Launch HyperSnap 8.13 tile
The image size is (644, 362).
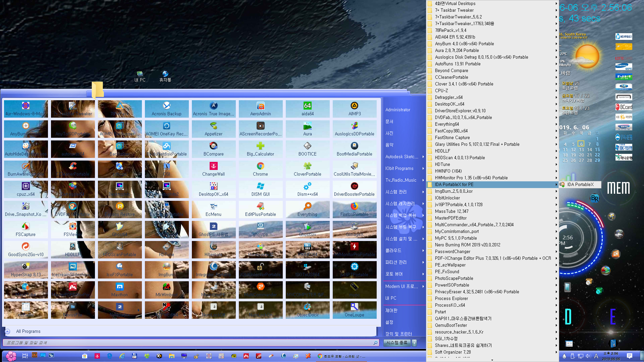26,270
